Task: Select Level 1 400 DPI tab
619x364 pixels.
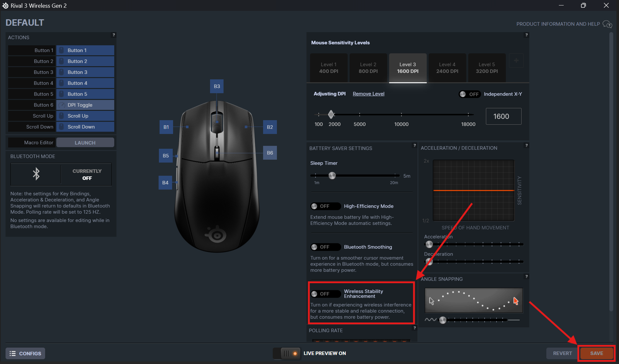Action: point(329,68)
